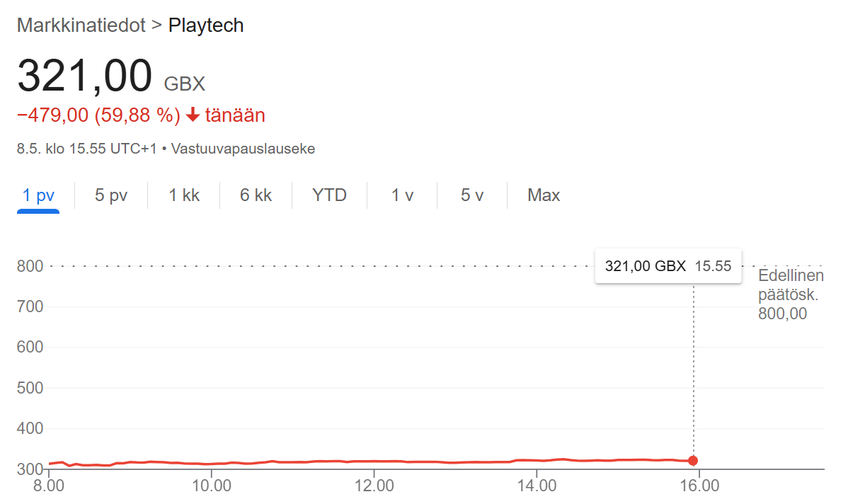
Task: Switch to the 1 kk tab
Action: coord(184,195)
